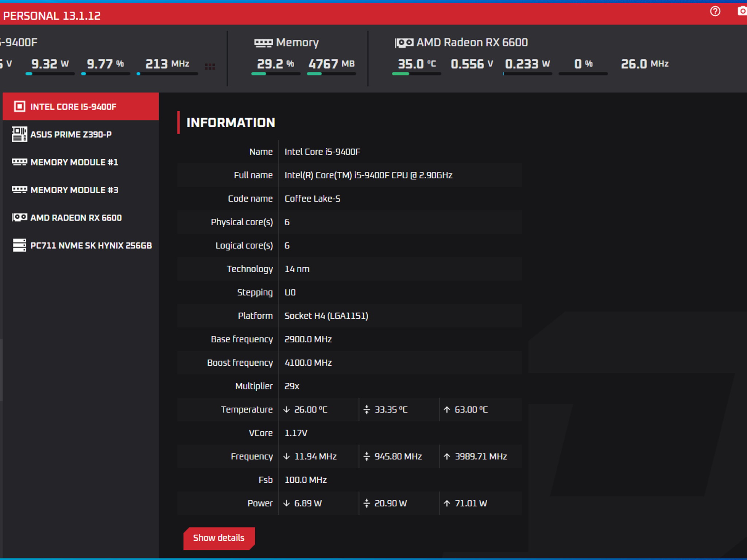Open the help question mark icon
The width and height of the screenshot is (747, 560).
(715, 11)
